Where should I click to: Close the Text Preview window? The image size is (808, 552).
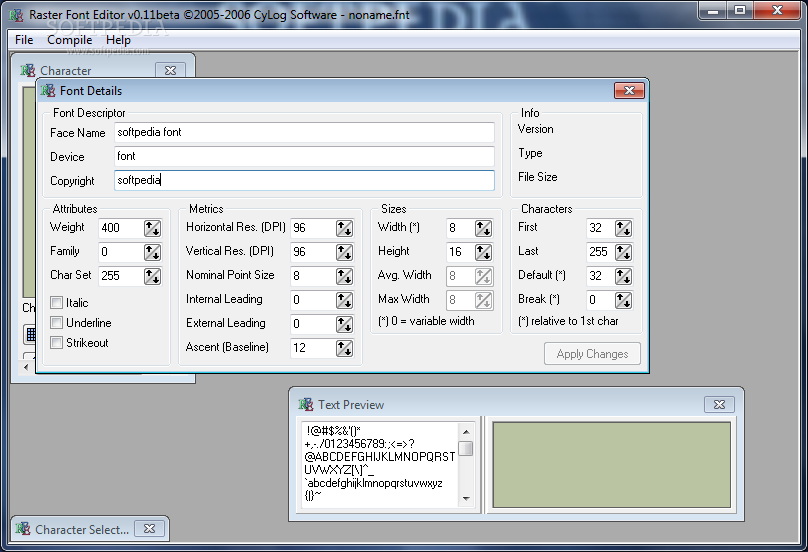click(719, 405)
